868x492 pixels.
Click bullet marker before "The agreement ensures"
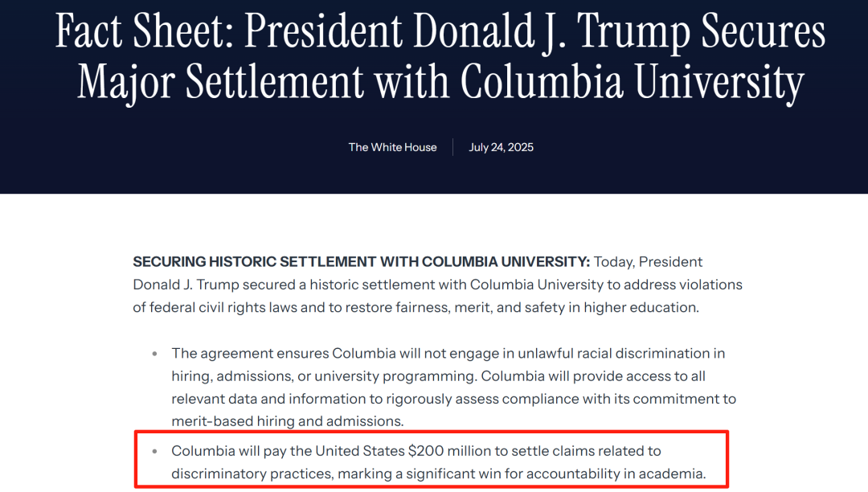coord(154,354)
